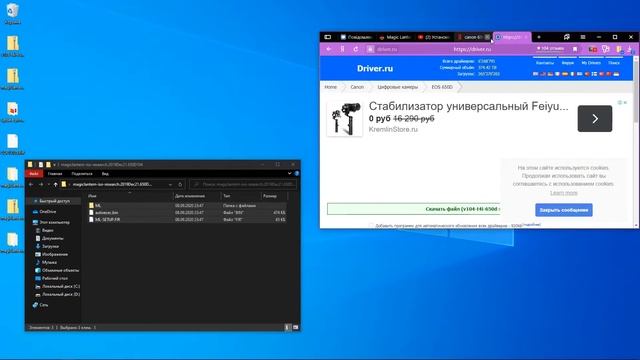This screenshot has width=640, height=360.
Task: Click the Home breadcrumb on Driver.ru
Action: [x=330, y=87]
